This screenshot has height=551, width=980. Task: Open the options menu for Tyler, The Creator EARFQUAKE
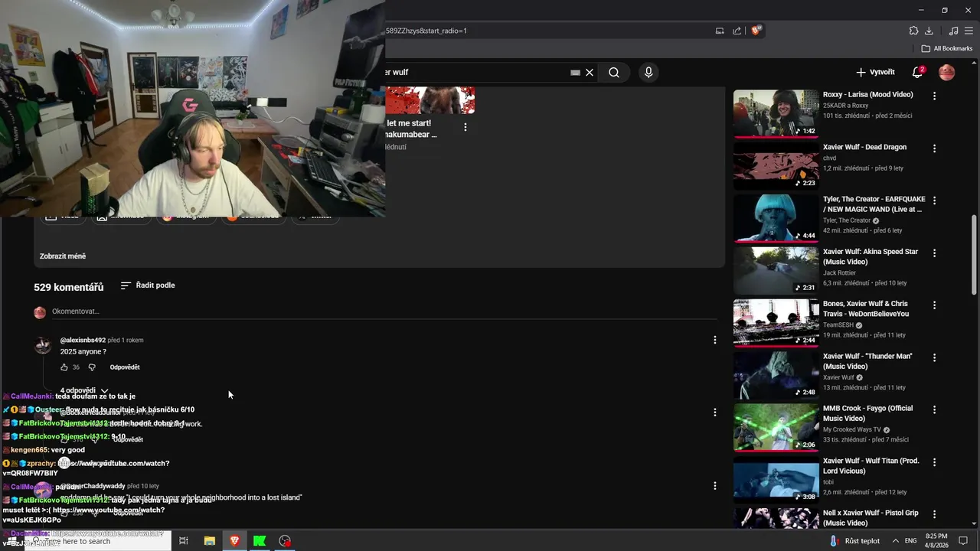coord(934,201)
